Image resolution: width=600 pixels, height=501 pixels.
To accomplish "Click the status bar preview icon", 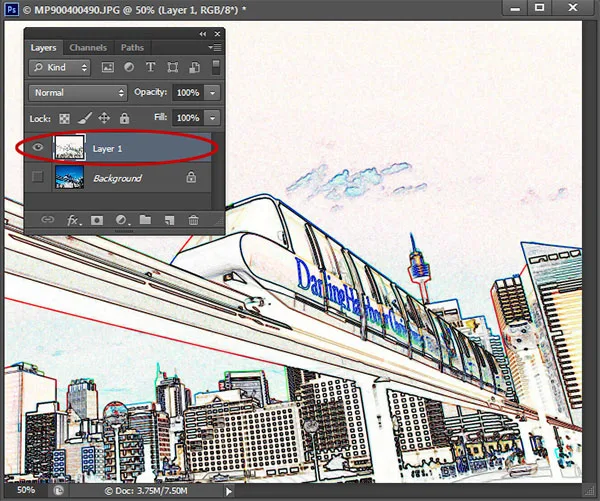I will coord(58,490).
